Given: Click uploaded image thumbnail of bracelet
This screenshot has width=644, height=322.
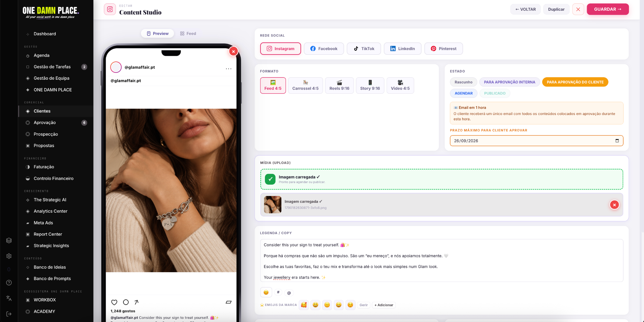Looking at the screenshot, I should click(272, 205).
